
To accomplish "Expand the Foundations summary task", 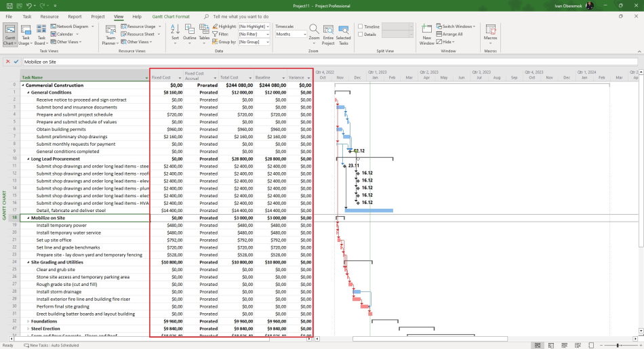I will [x=28, y=321].
